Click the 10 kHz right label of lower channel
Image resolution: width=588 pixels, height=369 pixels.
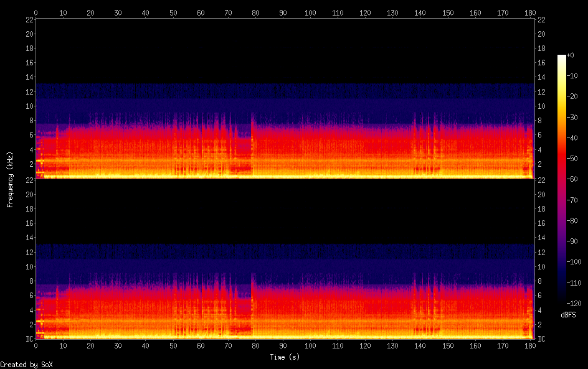pos(541,267)
